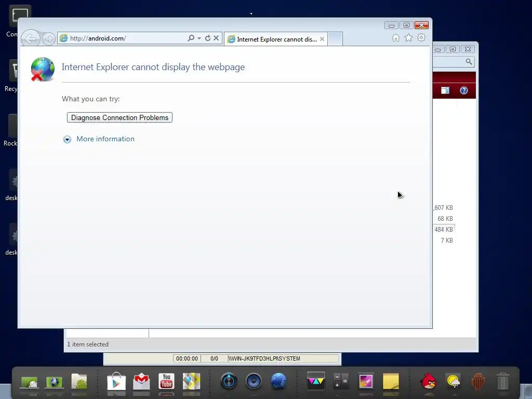The width and height of the screenshot is (532, 399).
Task: Select the 7 KB file size entry
Action: 447,240
